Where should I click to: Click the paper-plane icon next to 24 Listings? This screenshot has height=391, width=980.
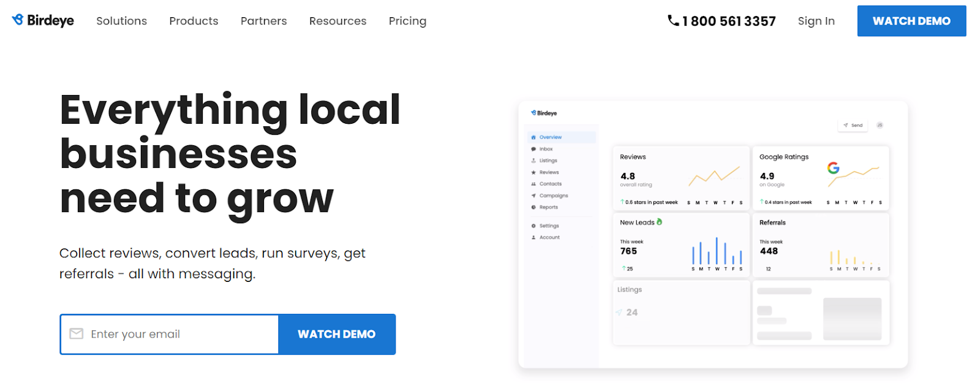[619, 313]
